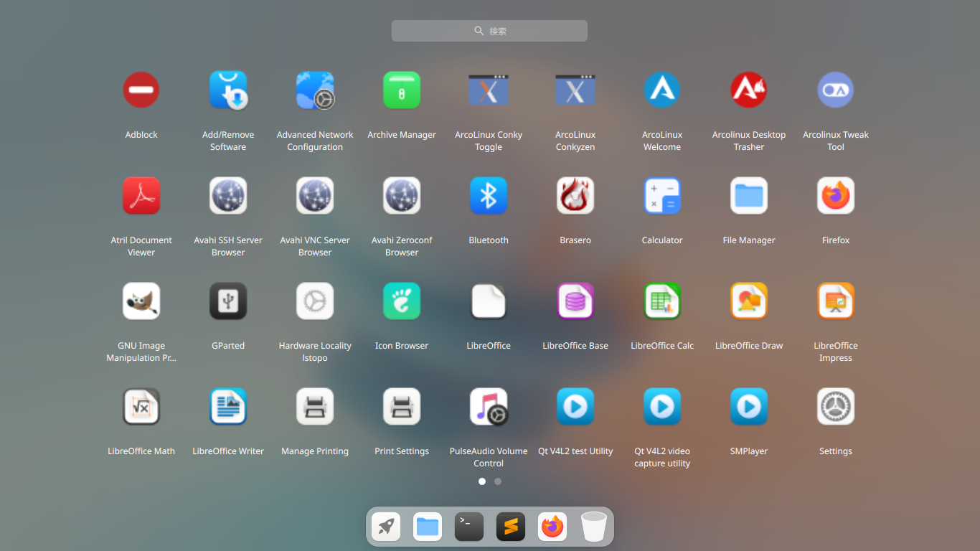Open LibreOffice Writer
980x551 pixels.
(228, 406)
